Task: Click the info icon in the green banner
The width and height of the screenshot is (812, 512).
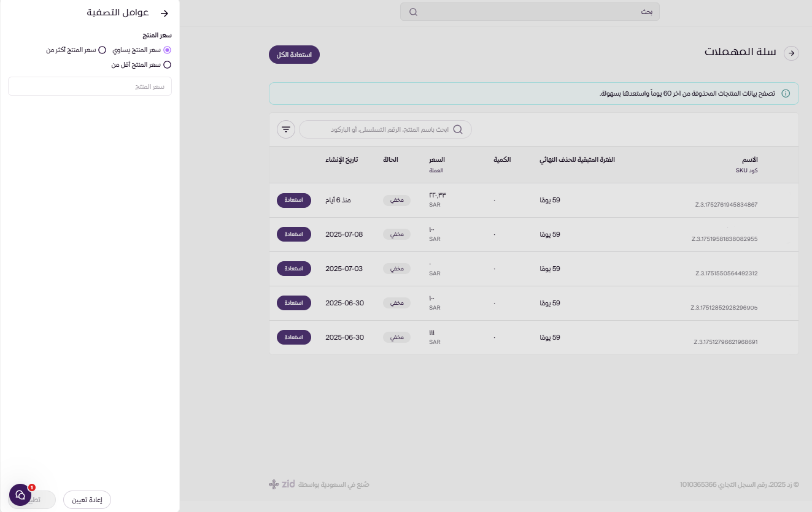Action: [x=786, y=94]
